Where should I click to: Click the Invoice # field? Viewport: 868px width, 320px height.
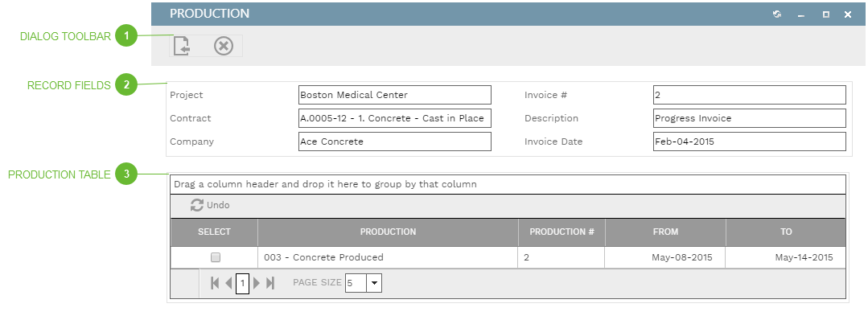[750, 95]
